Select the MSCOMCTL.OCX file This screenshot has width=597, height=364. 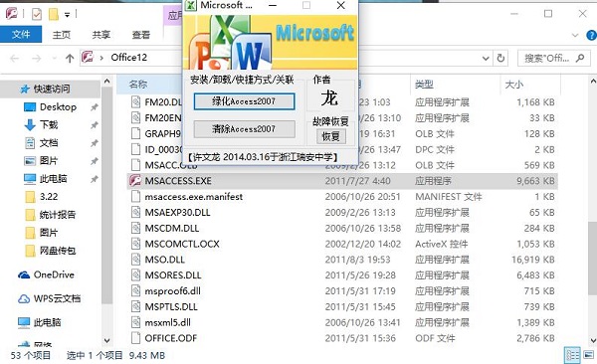(182, 244)
